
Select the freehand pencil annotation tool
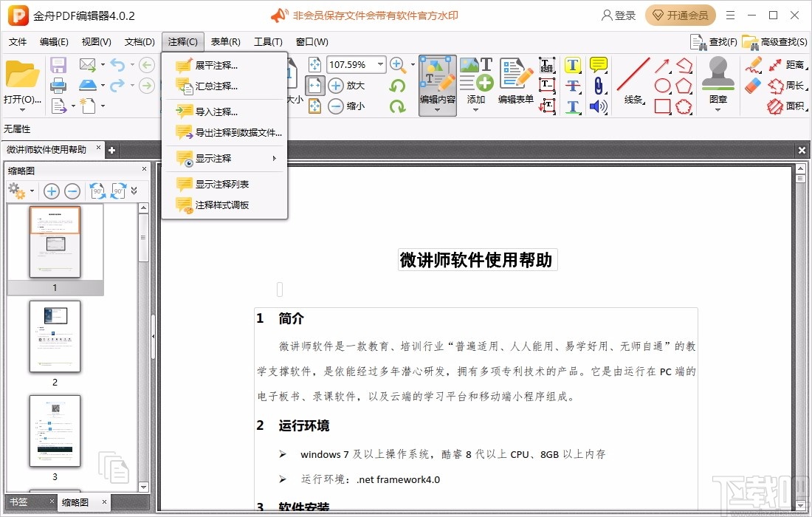[754, 64]
